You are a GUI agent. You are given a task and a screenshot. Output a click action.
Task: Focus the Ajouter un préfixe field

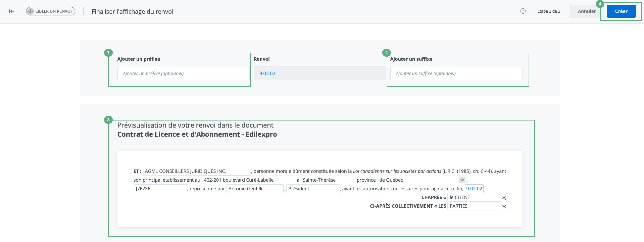[183, 73]
